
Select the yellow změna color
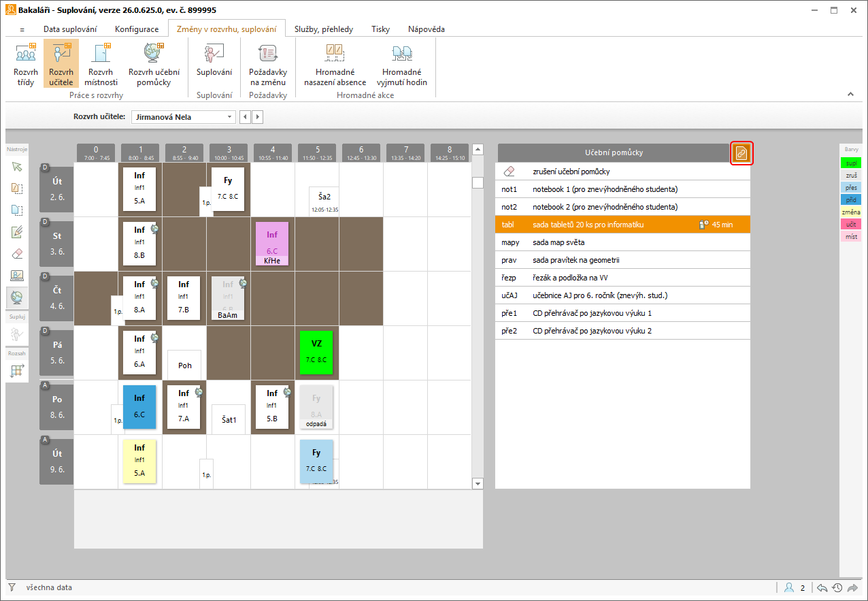(851, 212)
